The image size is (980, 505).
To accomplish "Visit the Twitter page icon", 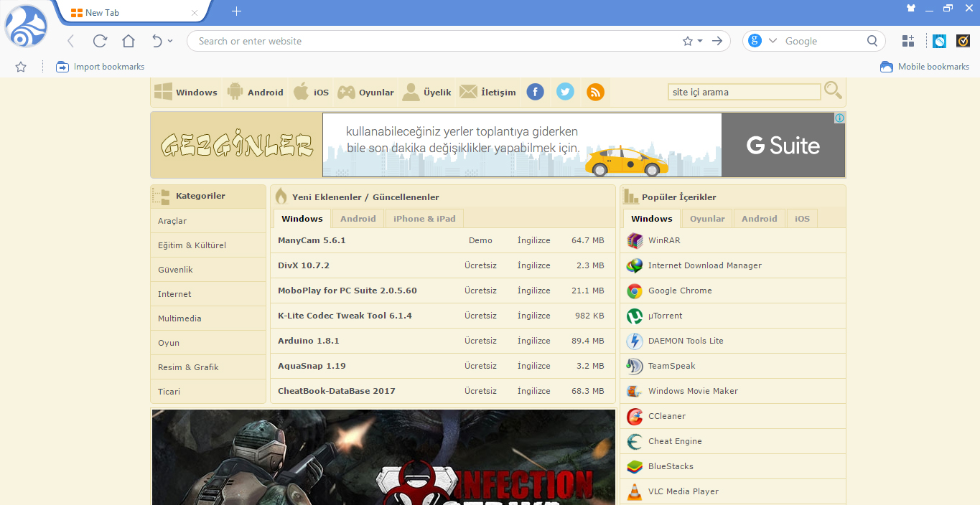I will coord(565,92).
